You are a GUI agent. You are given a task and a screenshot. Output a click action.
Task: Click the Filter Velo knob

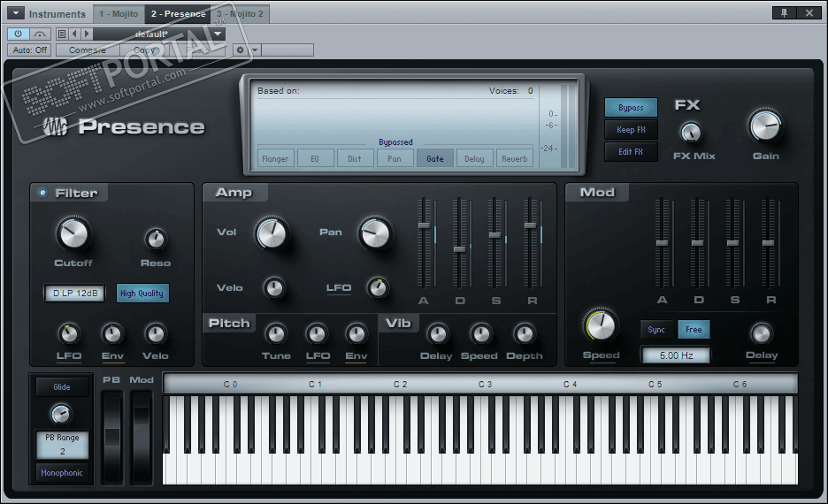coord(156,334)
